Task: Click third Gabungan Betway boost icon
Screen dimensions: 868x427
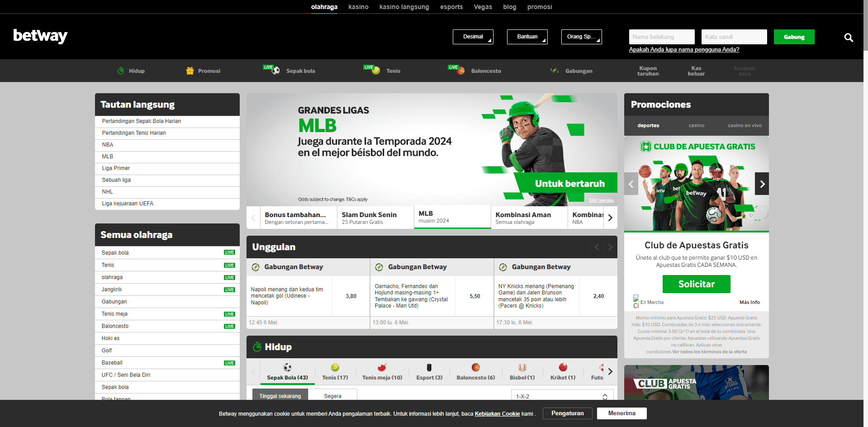Action: coord(503,267)
